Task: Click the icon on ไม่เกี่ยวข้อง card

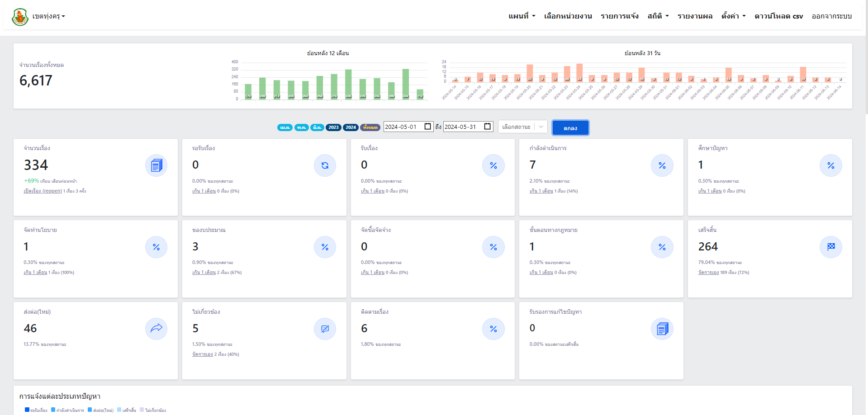Action: click(325, 329)
